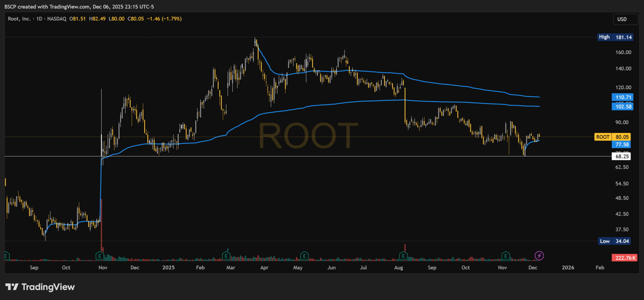
Task: Click the chart attribution text at the top
Action: (x=79, y=7)
